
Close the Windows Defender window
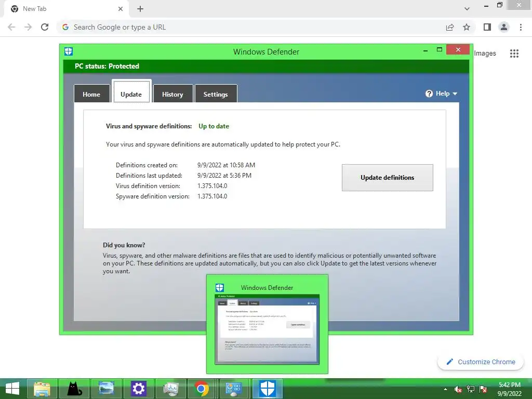tap(458, 49)
